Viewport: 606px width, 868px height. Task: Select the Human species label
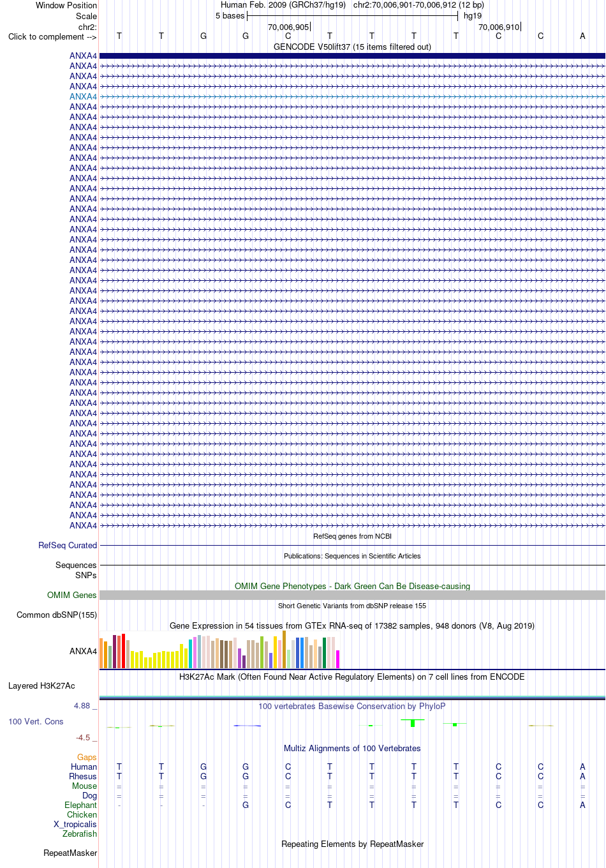pyautogui.click(x=84, y=767)
